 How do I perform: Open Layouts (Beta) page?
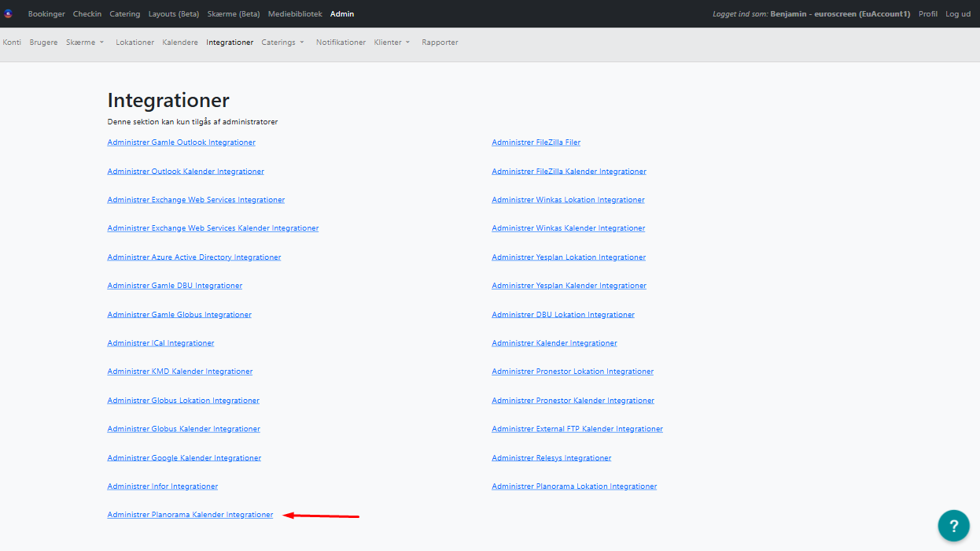174,14
